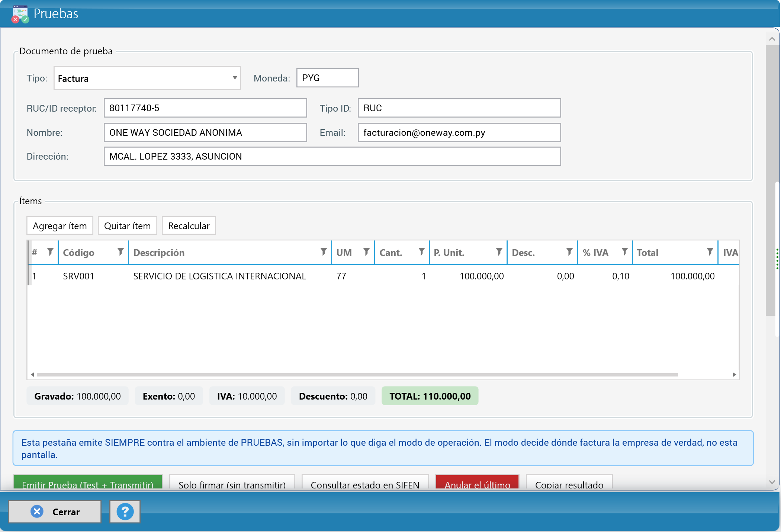Click the filter icon on Código column
Screen dimensions: 781x532
coord(120,252)
